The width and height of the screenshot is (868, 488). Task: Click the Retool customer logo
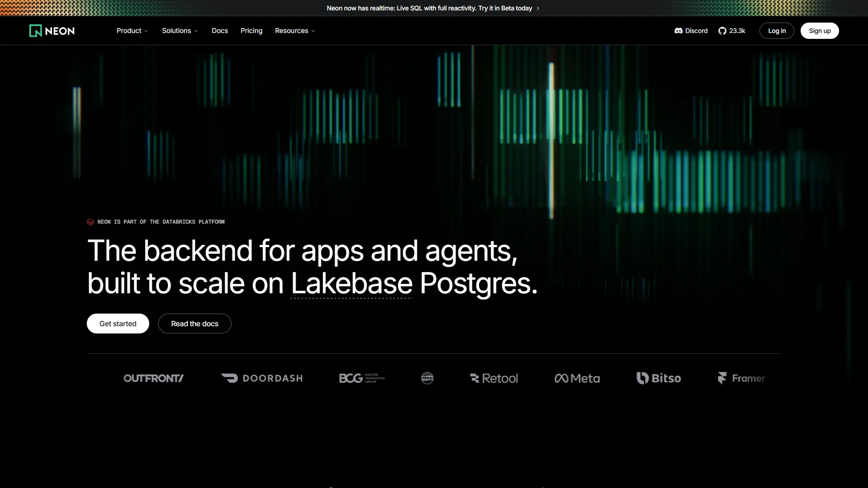(x=494, y=378)
